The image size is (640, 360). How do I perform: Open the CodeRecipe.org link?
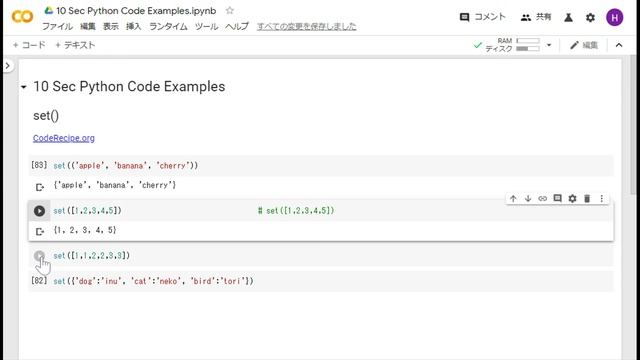coord(64,138)
